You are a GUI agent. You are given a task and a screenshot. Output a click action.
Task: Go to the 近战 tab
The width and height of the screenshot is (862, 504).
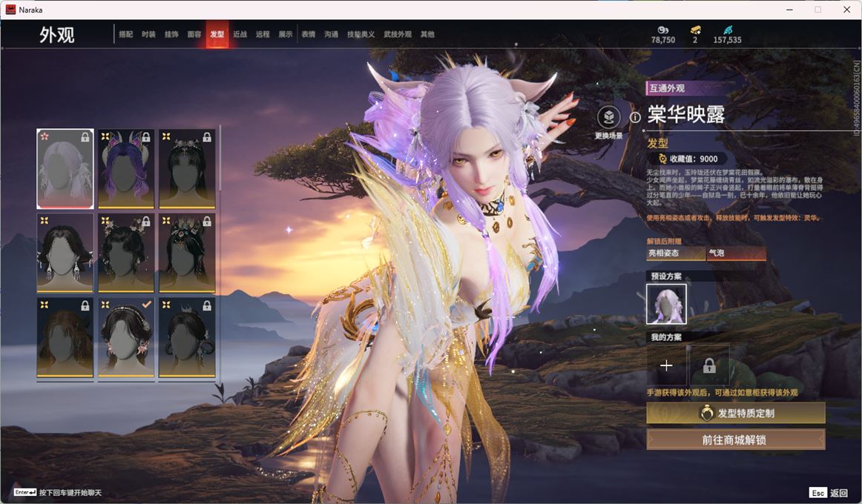(240, 34)
